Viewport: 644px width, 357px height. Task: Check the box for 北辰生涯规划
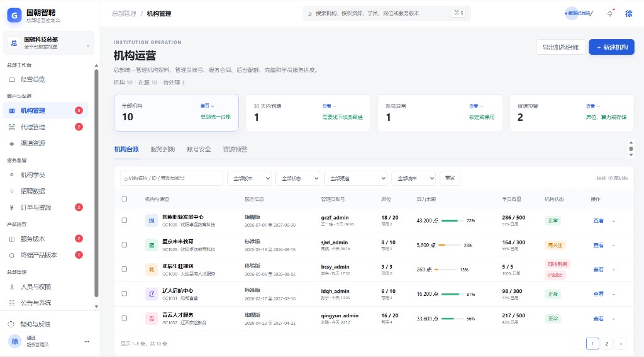(x=125, y=269)
